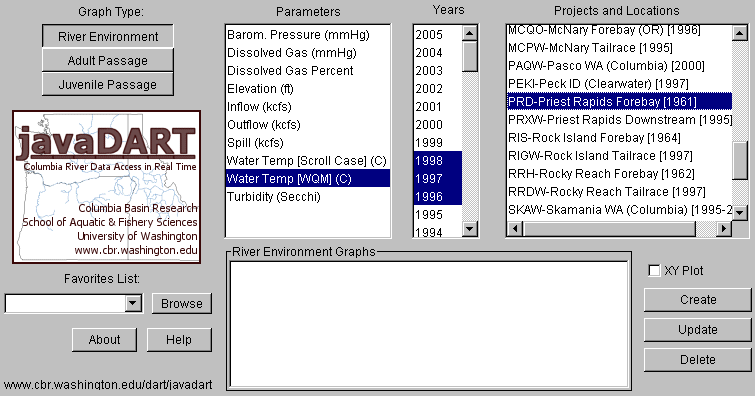Select Water Temp [Scroll Case] (C) parameter

pyautogui.click(x=308, y=160)
